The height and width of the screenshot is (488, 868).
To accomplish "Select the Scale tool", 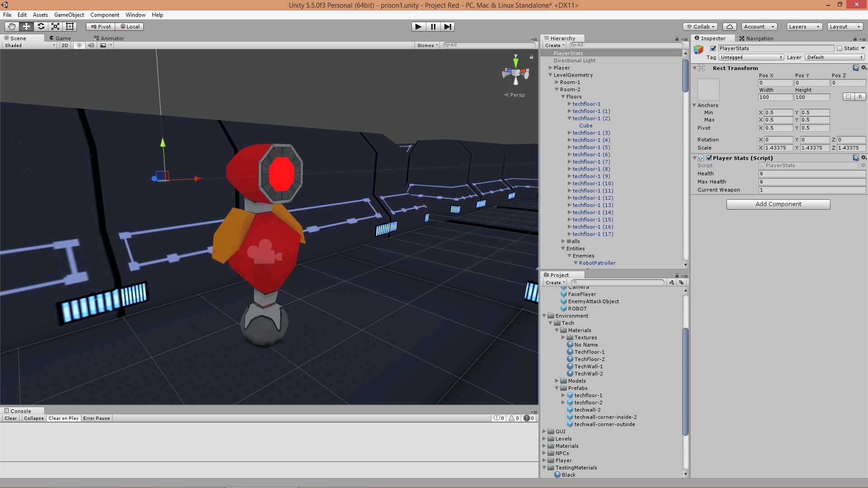I will coord(55,27).
